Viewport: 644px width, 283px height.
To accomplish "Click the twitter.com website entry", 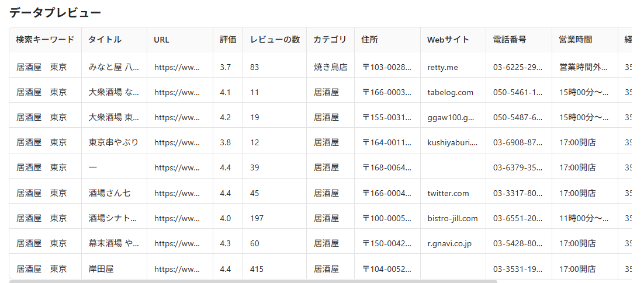I will coord(448,193).
